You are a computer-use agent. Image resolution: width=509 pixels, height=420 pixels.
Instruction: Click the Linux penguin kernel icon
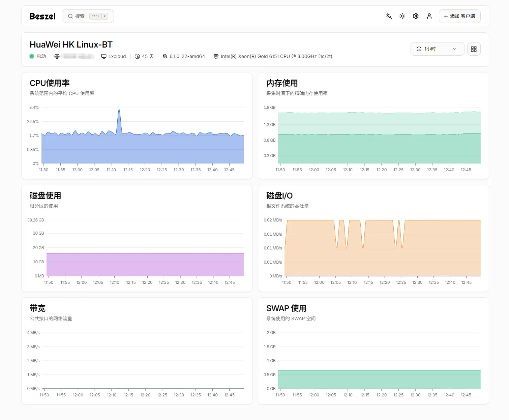pyautogui.click(x=165, y=56)
